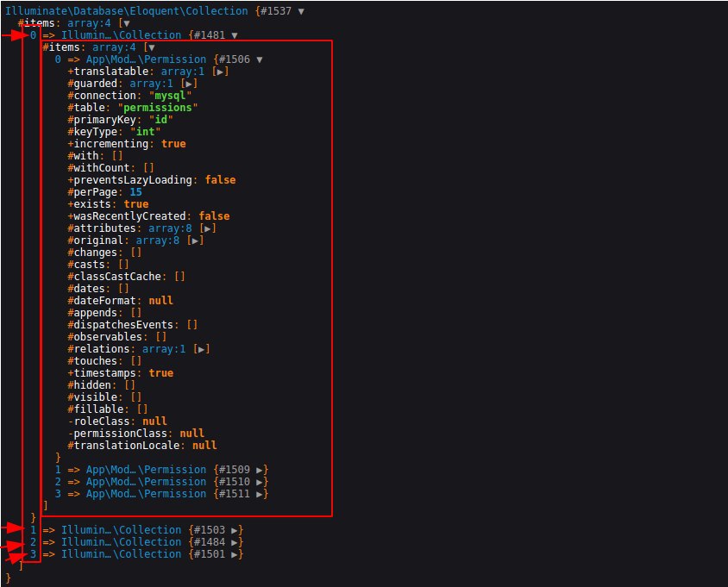Image resolution: width=728 pixels, height=587 pixels.
Task: Click the #visible property name
Action: point(92,397)
